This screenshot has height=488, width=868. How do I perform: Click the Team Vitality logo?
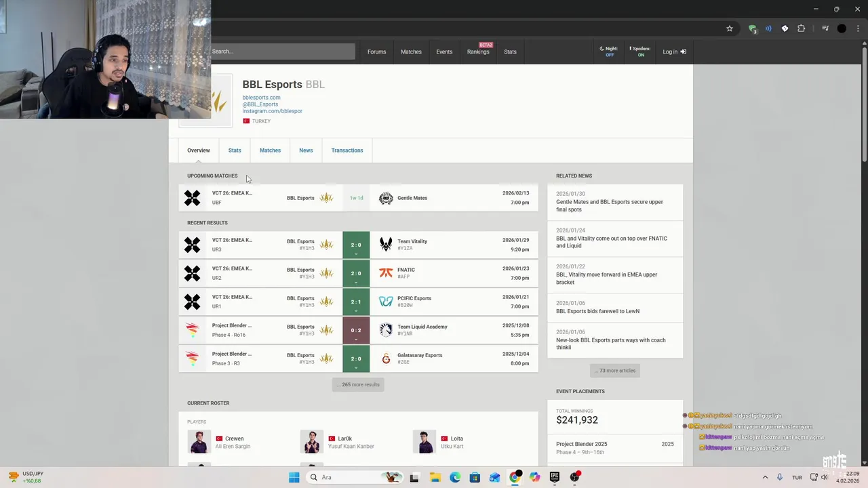click(386, 245)
